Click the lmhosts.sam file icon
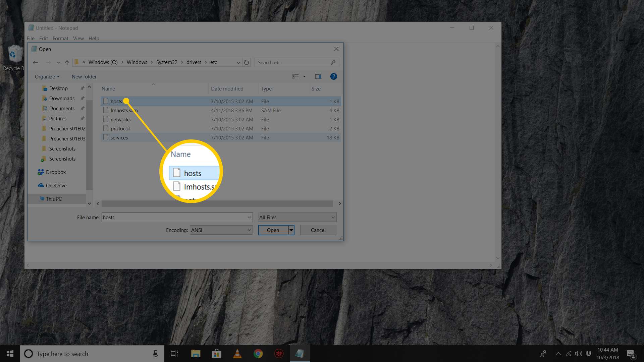The height and width of the screenshot is (362, 644). pyautogui.click(x=105, y=110)
